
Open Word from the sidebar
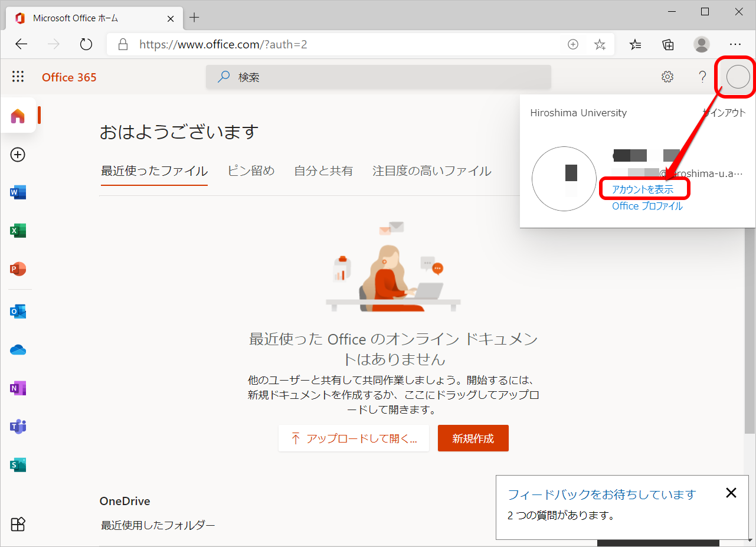click(x=18, y=192)
